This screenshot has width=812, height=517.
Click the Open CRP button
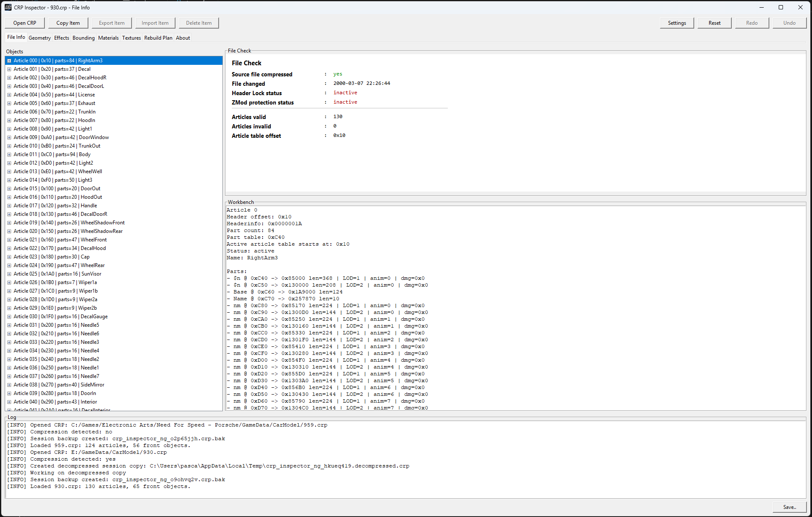(25, 23)
